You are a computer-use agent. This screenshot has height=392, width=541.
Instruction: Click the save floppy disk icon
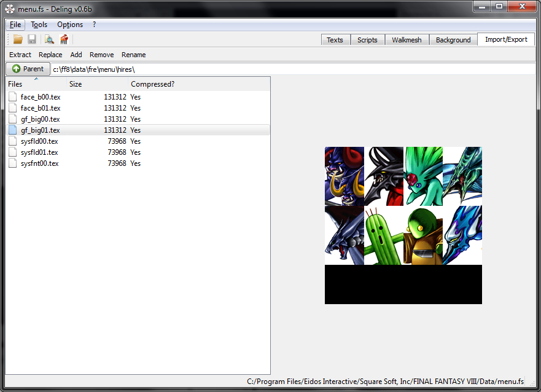tap(32, 39)
